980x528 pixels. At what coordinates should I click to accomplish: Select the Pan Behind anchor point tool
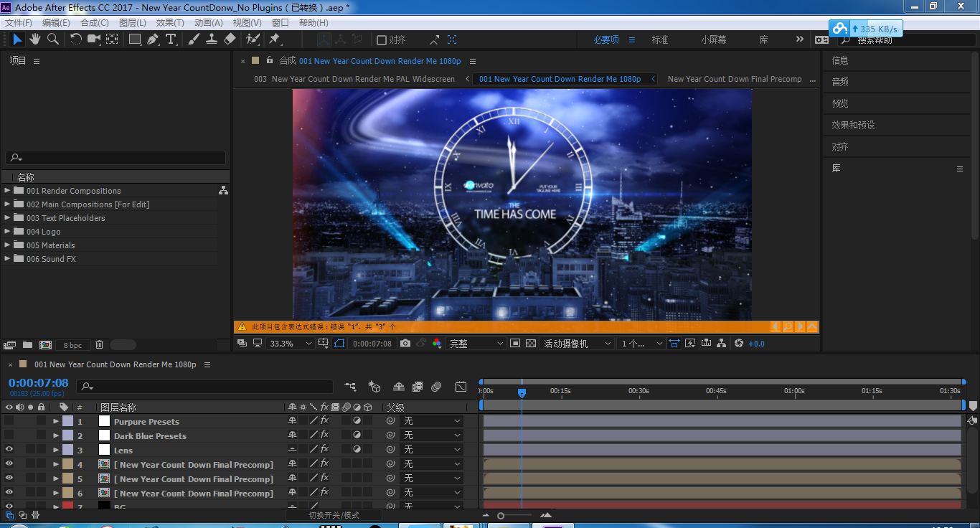113,39
